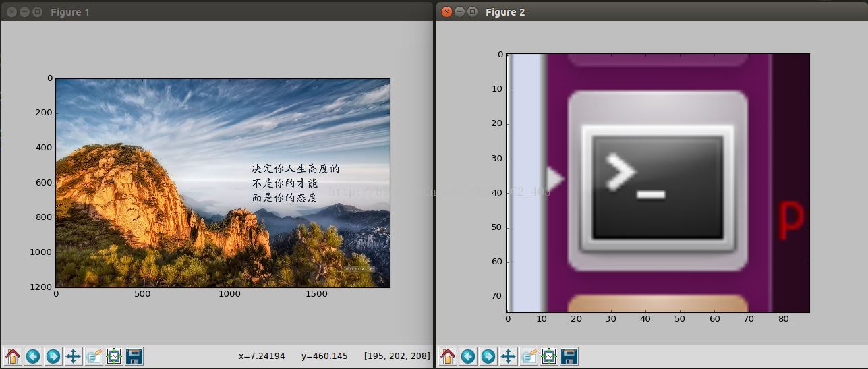This screenshot has width=868, height=369.
Task: Save Figure 2 using the floppy disk icon
Action: click(x=569, y=356)
